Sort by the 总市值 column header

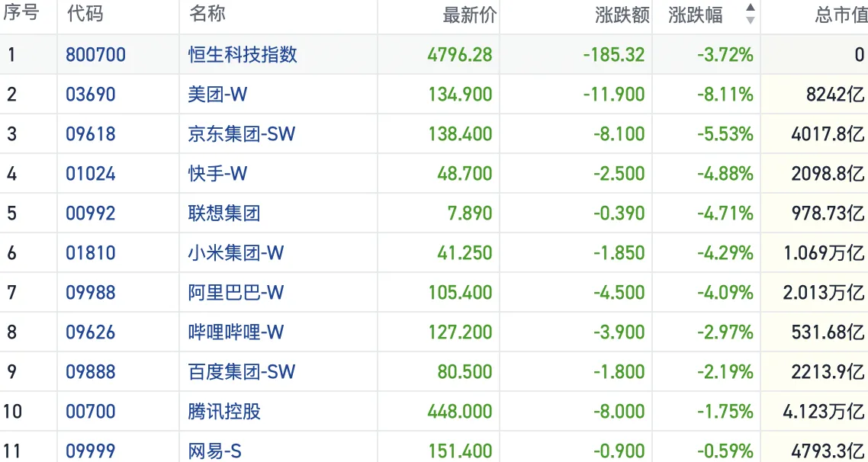[841, 15]
